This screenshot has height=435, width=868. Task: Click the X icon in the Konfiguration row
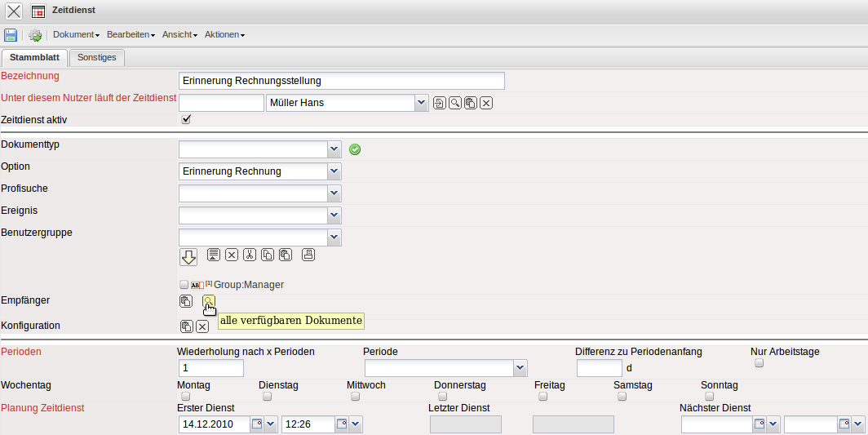pos(202,326)
